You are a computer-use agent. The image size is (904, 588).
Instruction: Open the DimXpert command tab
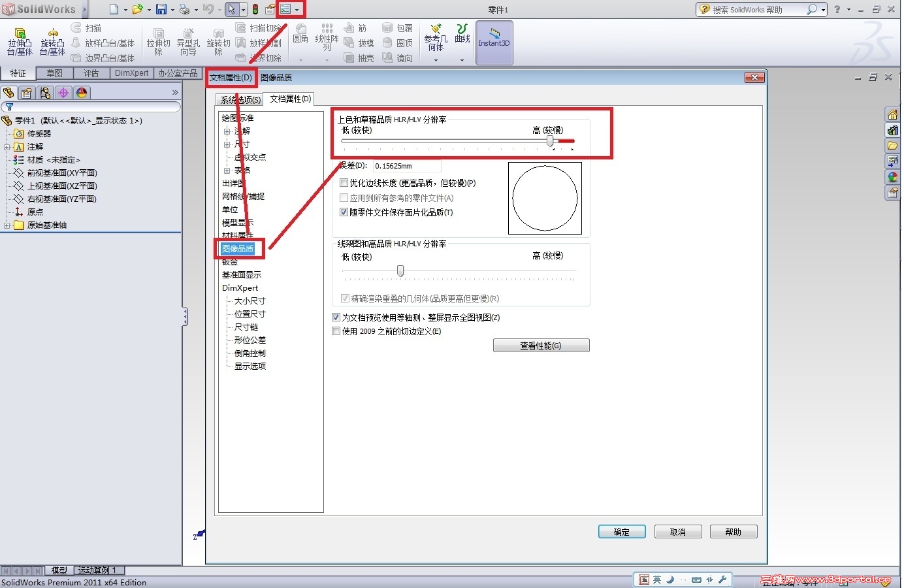coord(132,73)
